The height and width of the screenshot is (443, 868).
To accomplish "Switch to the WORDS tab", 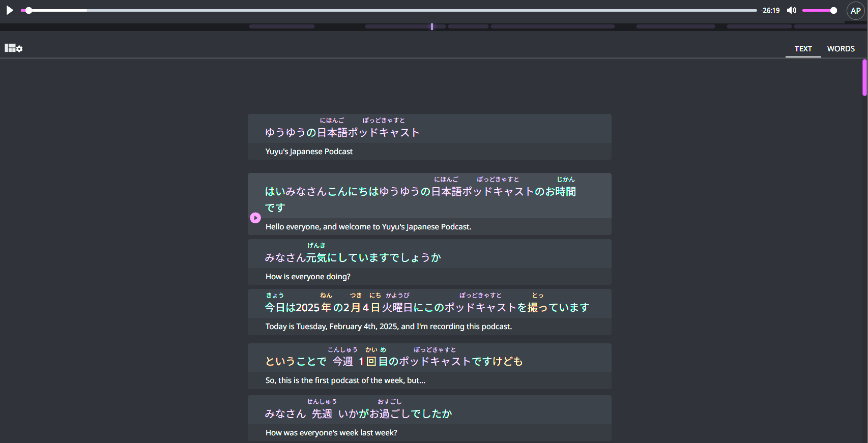I will tap(841, 49).
